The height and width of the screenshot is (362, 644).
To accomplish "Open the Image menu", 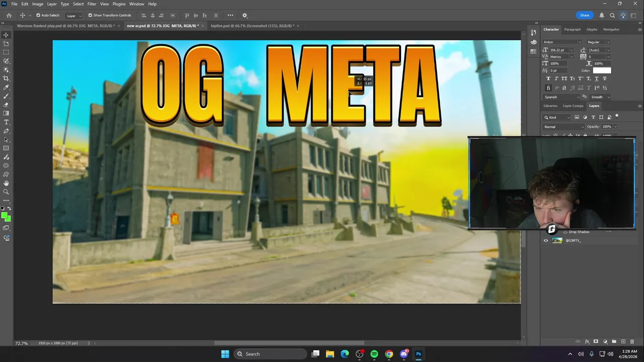I will click(38, 4).
